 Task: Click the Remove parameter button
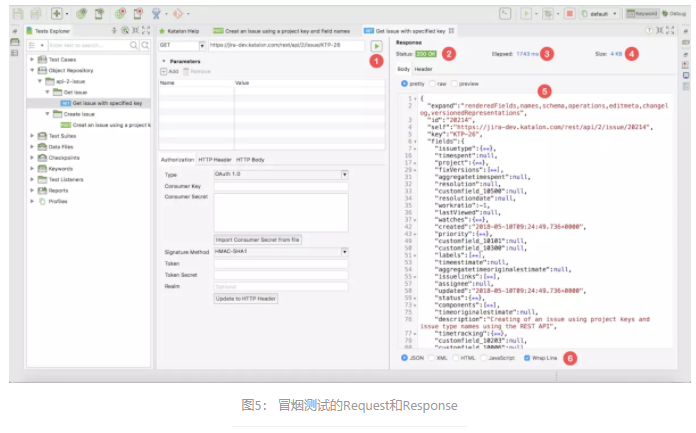[197, 72]
